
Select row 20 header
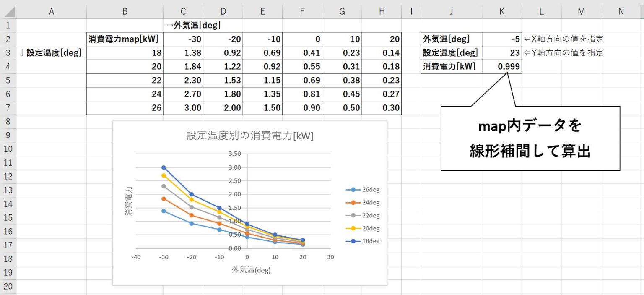click(x=8, y=287)
